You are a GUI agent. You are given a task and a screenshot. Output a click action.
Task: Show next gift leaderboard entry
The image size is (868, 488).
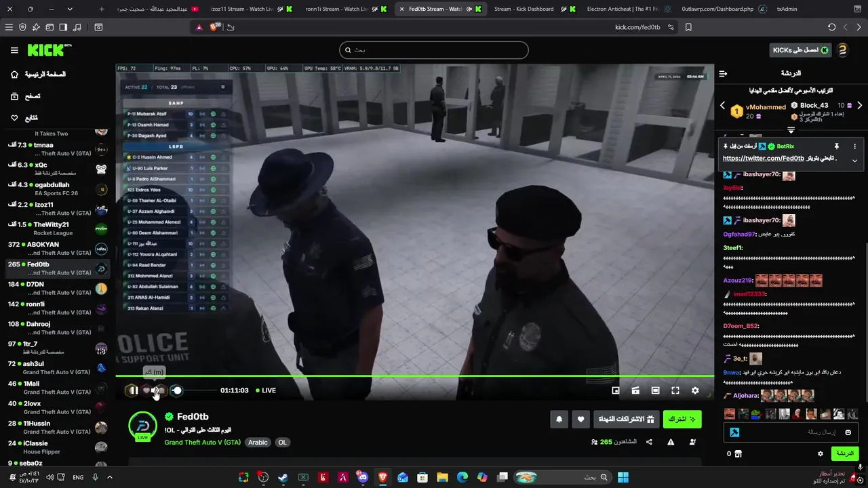coord(859,106)
